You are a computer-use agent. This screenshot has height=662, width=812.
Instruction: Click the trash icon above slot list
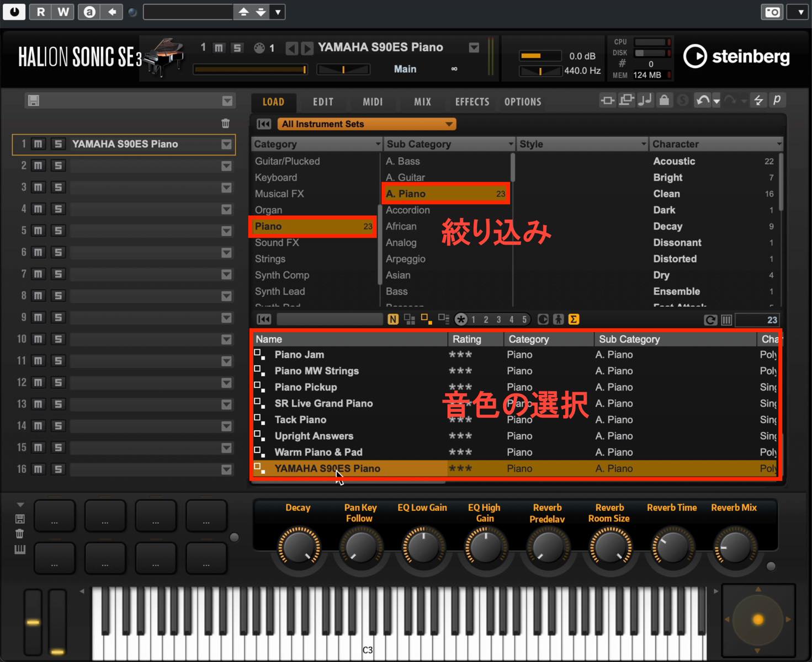[225, 124]
